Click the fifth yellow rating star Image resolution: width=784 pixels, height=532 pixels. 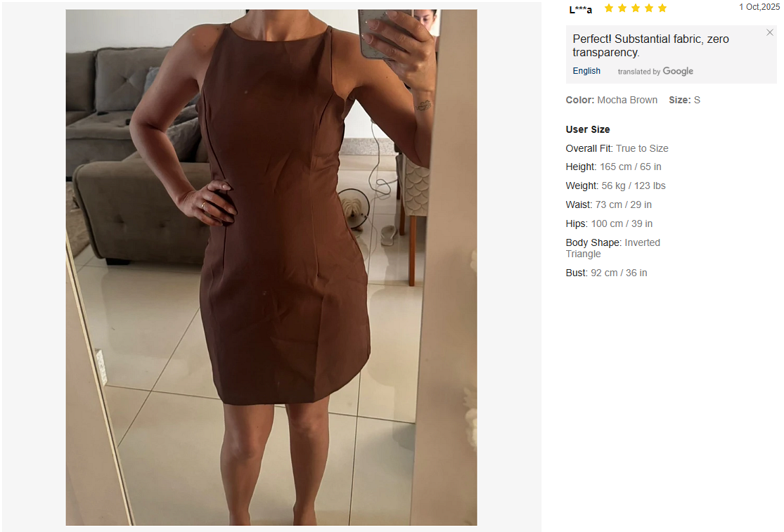pos(662,8)
